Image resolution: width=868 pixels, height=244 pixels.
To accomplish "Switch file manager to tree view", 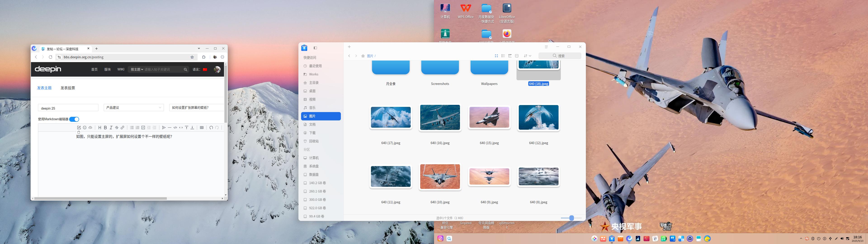I will pyautogui.click(x=510, y=56).
